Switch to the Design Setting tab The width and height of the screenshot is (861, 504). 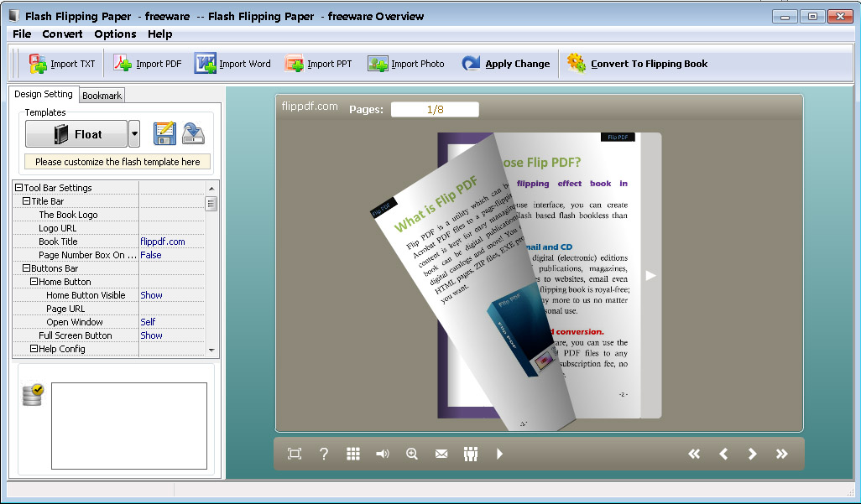click(x=44, y=94)
